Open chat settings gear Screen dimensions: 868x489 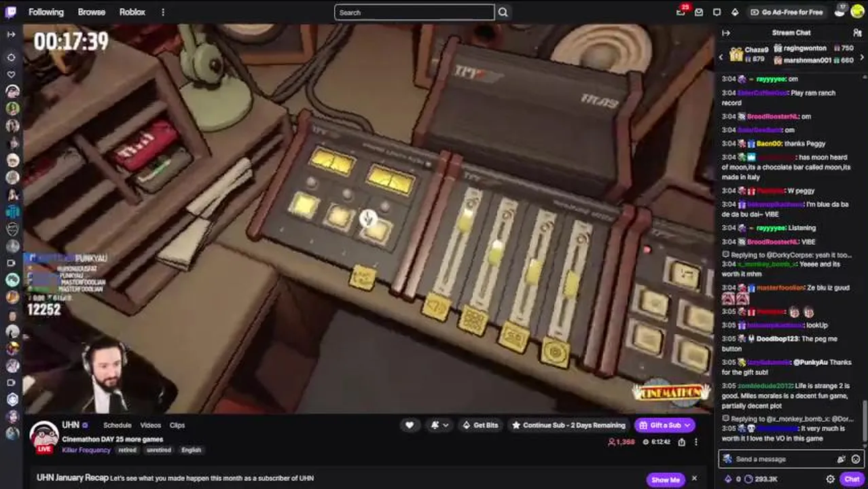tap(830, 479)
